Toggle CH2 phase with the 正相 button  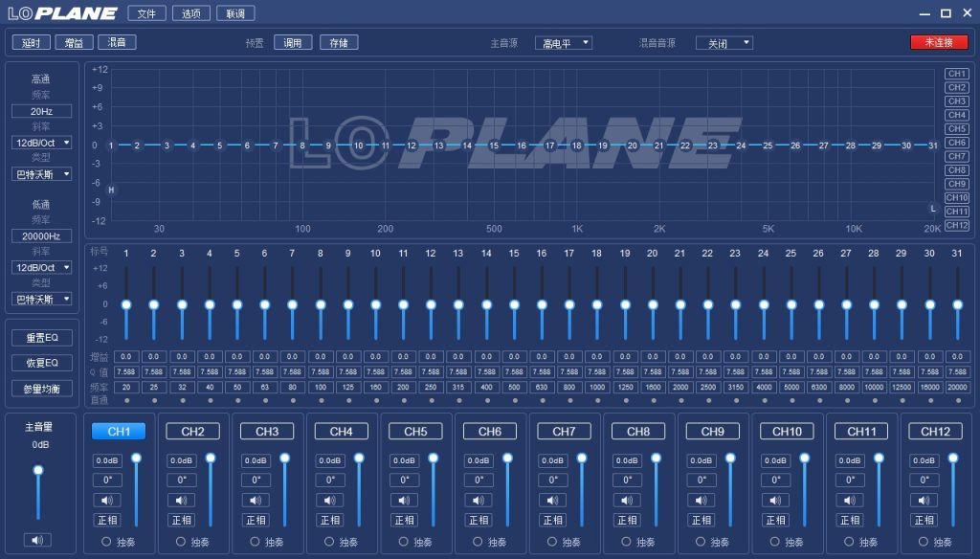pos(181,520)
